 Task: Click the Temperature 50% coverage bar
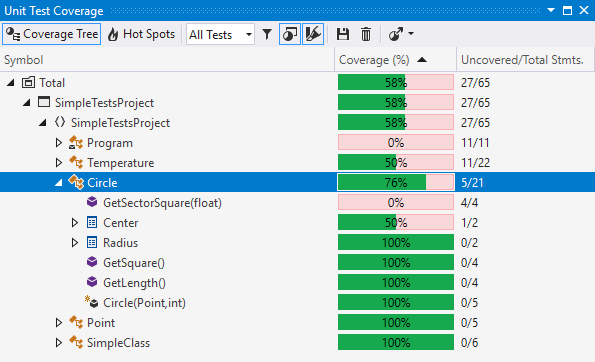[x=396, y=162]
